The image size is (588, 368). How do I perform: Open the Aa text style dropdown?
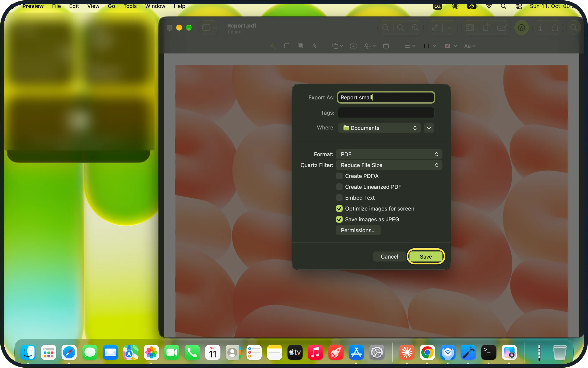[470, 46]
